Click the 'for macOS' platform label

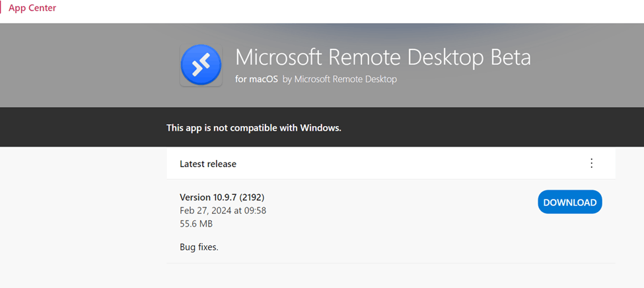click(x=257, y=79)
